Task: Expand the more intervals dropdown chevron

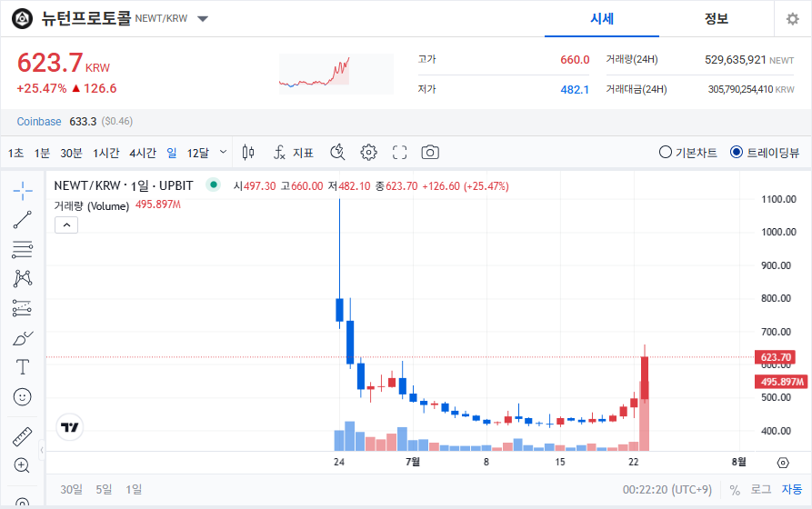Action: pos(223,152)
